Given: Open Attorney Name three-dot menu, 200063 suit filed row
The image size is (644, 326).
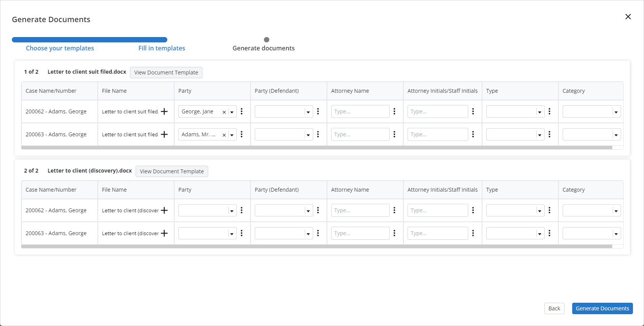Looking at the screenshot, I should pyautogui.click(x=394, y=134).
